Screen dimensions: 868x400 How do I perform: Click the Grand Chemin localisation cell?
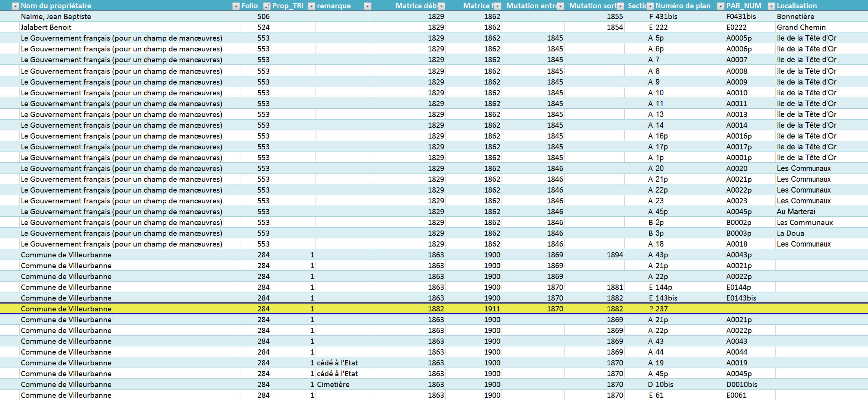tap(801, 27)
